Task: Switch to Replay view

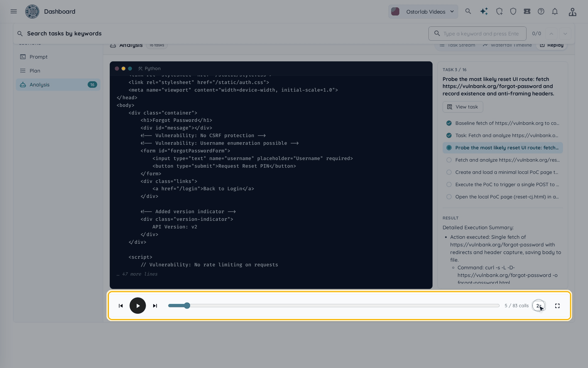Action: [x=552, y=45]
